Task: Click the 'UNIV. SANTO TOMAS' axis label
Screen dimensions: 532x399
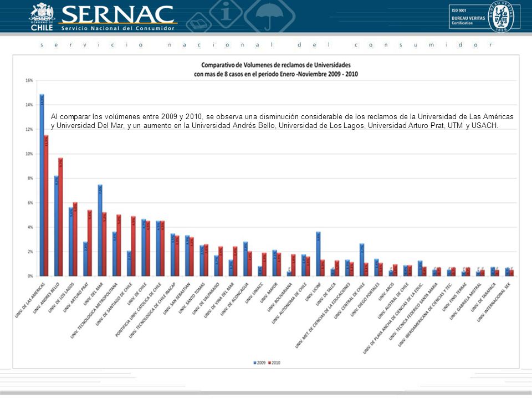Action: pos(192,297)
